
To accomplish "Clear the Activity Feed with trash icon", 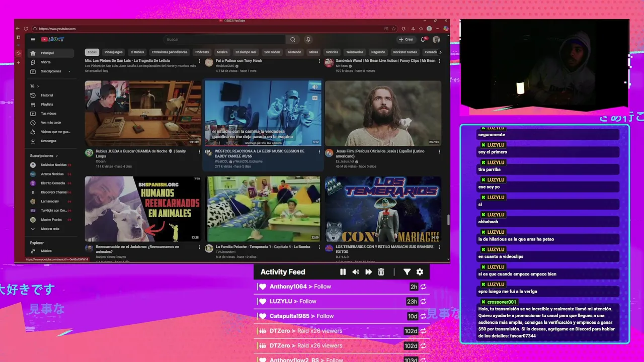I will pos(381,272).
